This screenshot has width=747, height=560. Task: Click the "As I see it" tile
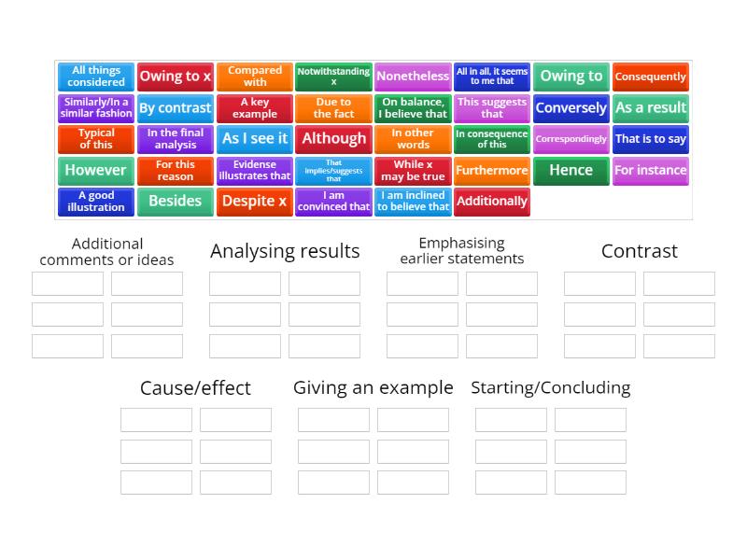pyautogui.click(x=254, y=139)
